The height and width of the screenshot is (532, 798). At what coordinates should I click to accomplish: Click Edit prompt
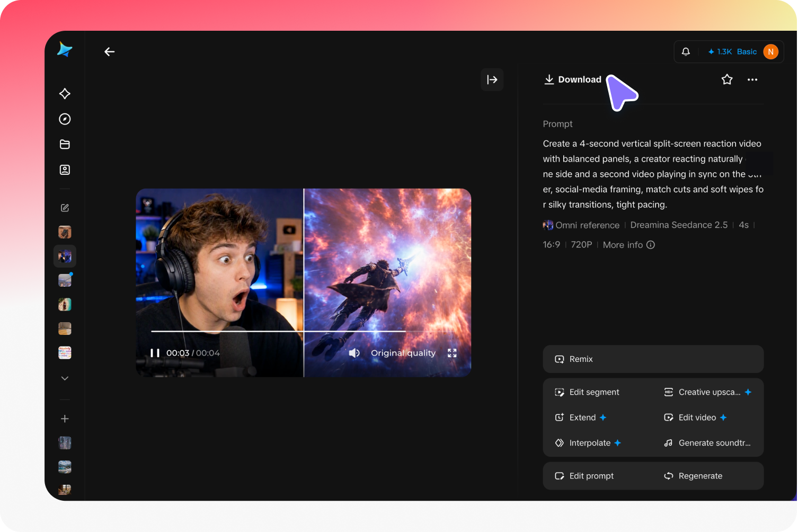click(584, 476)
